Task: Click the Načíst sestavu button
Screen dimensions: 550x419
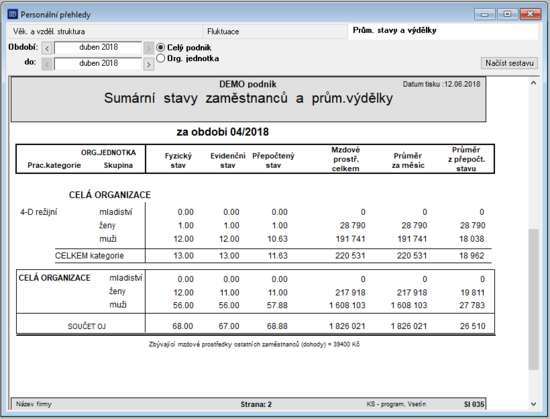Action: click(509, 63)
